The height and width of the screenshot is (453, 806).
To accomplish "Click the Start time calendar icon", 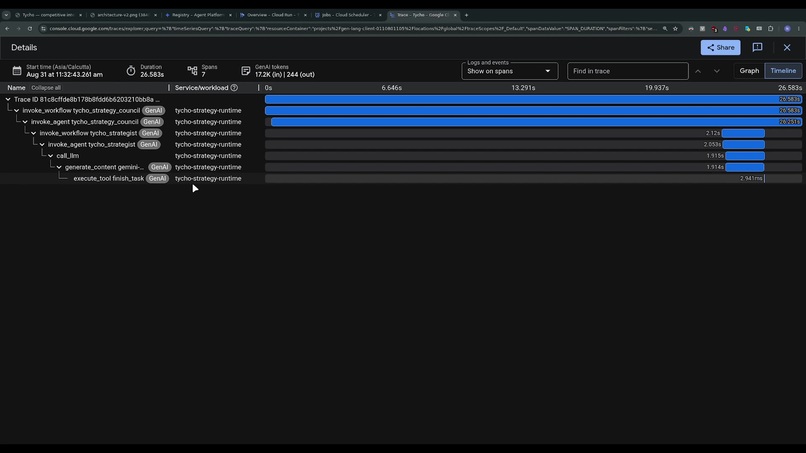I will tap(17, 71).
